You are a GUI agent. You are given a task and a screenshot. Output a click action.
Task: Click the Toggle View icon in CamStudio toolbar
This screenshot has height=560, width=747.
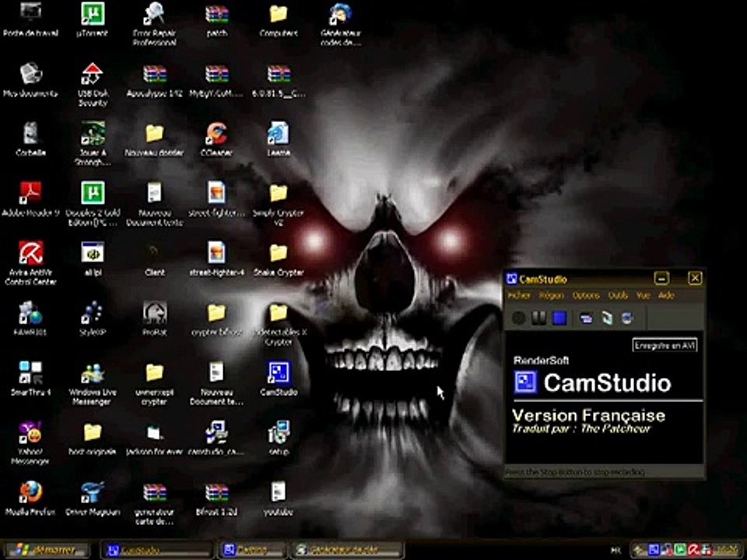pyautogui.click(x=586, y=318)
